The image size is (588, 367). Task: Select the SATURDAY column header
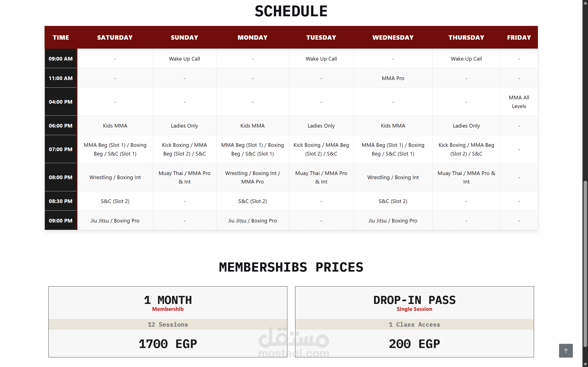(115, 37)
